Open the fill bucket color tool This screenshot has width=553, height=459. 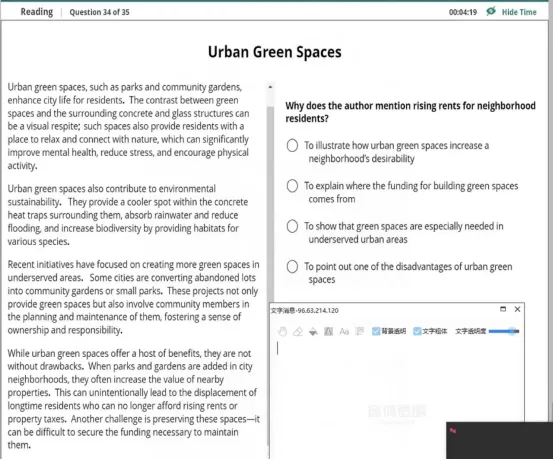click(x=313, y=331)
